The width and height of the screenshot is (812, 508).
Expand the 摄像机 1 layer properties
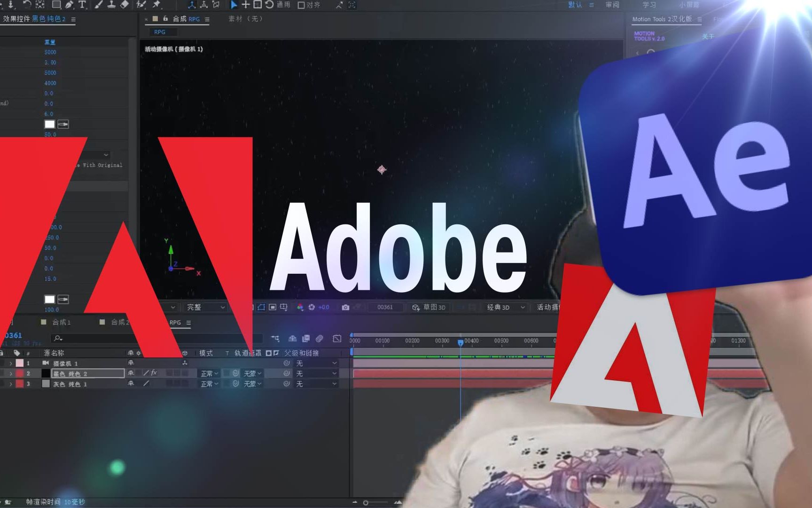11,364
